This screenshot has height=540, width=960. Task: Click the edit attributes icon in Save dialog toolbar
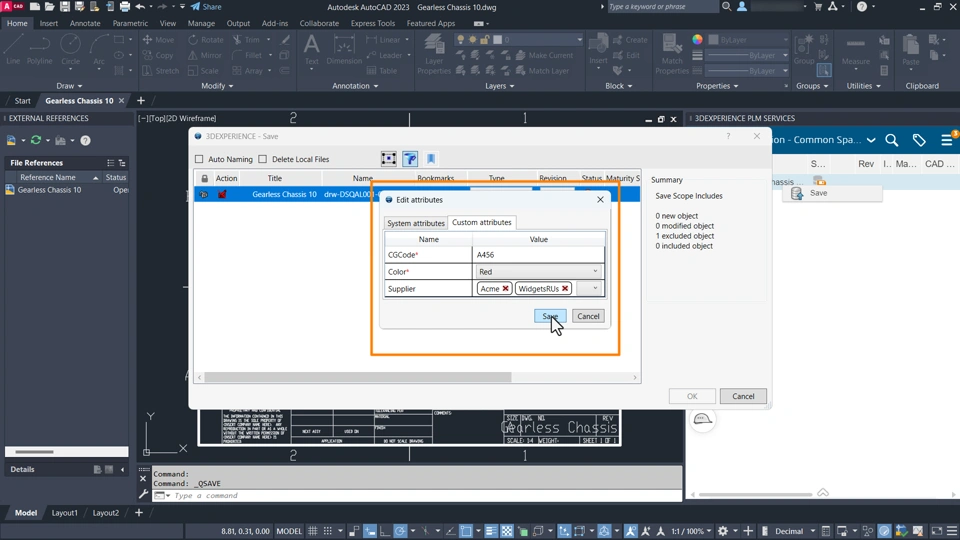(x=410, y=159)
